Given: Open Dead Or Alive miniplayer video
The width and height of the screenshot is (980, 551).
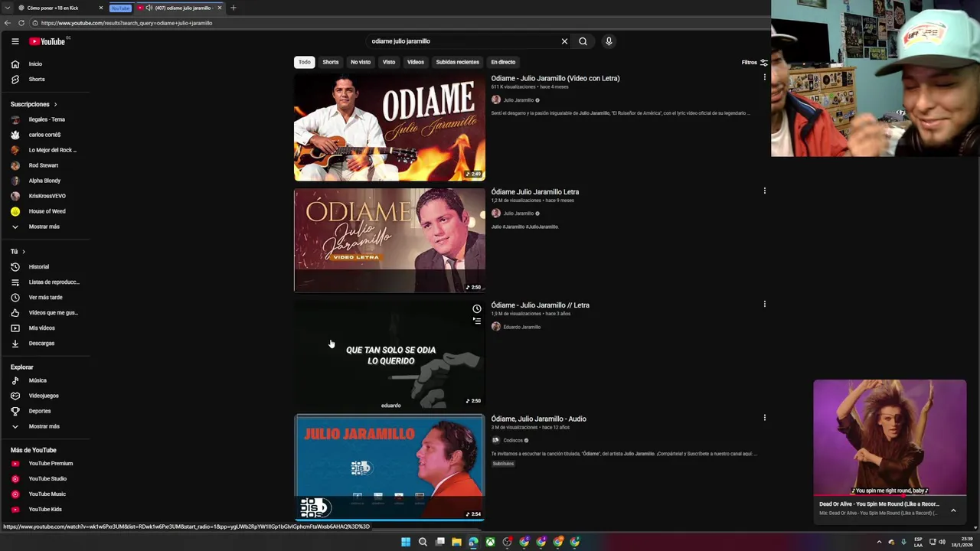Looking at the screenshot, I should 890,438.
